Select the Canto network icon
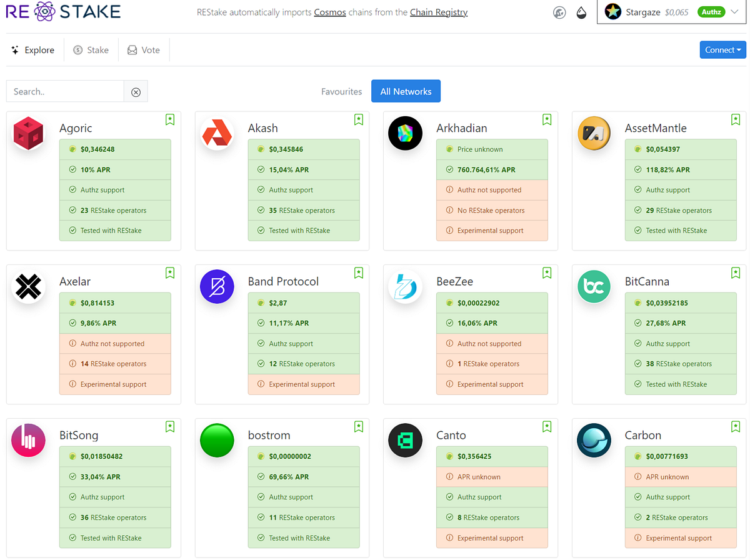The height and width of the screenshot is (560, 750). click(405, 440)
